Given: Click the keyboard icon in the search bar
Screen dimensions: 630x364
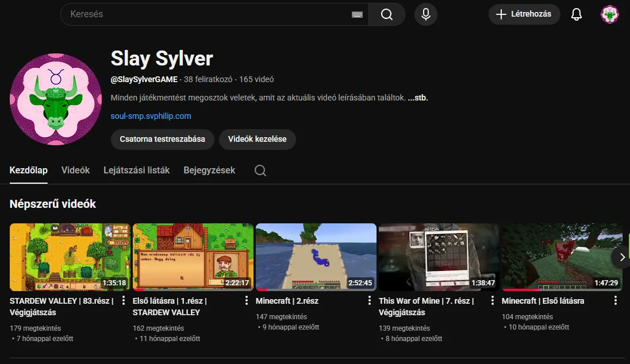Looking at the screenshot, I should click(357, 14).
